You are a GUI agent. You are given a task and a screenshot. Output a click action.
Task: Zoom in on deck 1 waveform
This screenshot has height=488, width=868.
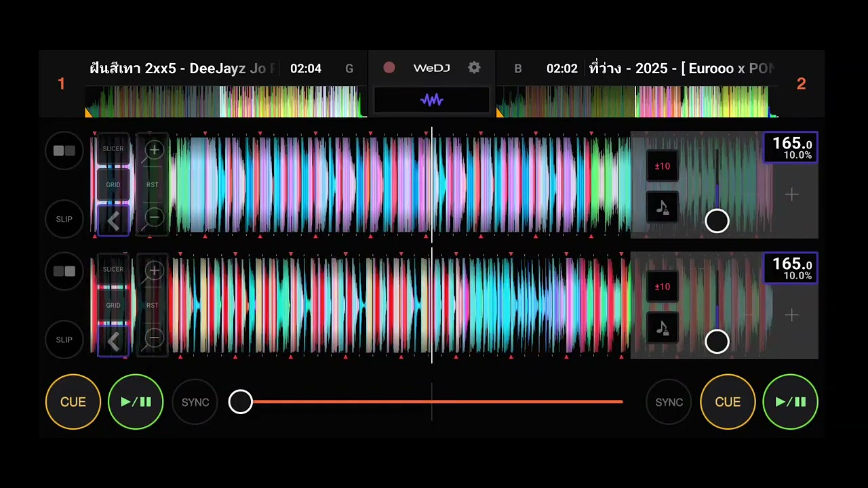click(x=155, y=150)
